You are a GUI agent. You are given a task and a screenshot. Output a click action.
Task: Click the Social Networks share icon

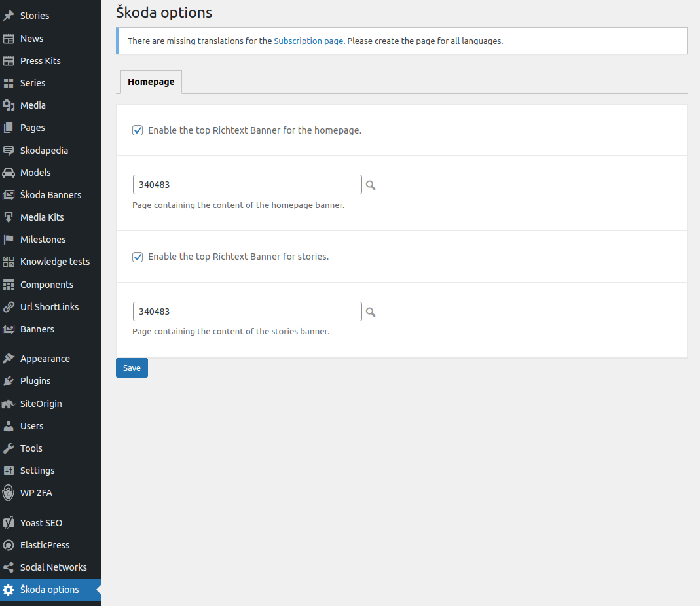(x=9, y=567)
